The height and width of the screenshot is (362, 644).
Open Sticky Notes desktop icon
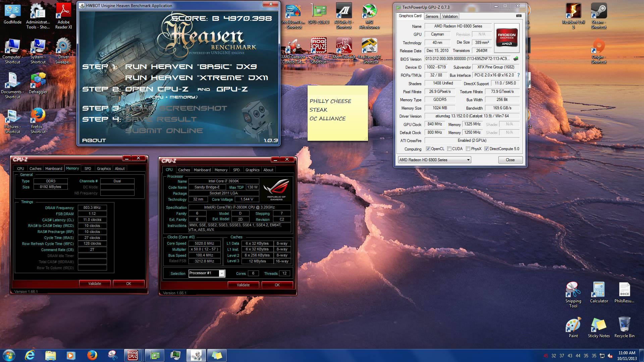pos(599,327)
